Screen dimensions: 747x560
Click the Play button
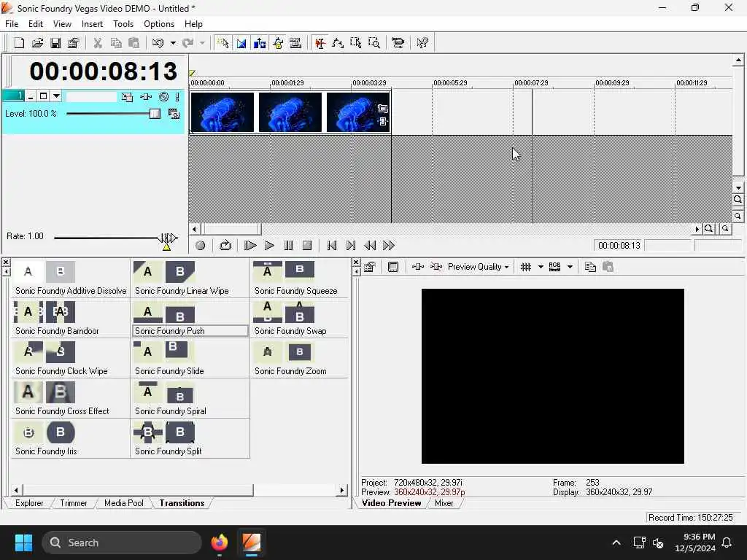pos(269,246)
